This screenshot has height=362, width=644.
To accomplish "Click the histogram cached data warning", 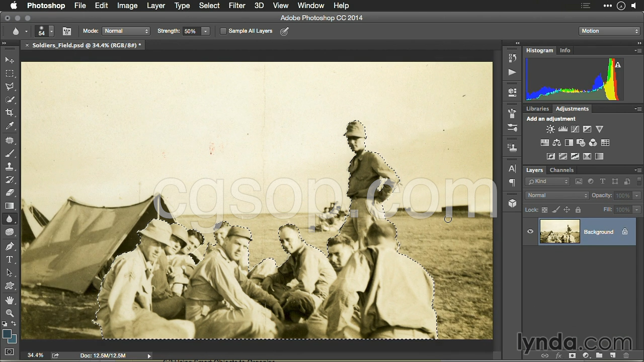I will click(x=618, y=65).
